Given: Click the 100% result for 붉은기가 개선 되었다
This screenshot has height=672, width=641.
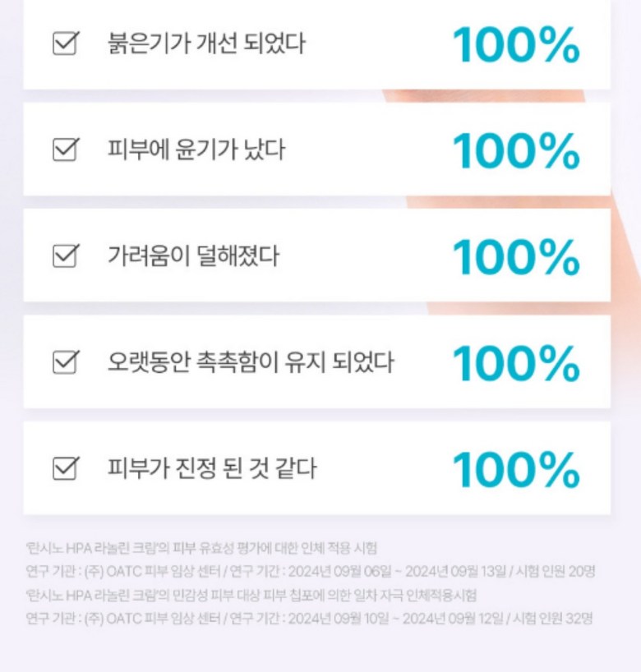Looking at the screenshot, I should click(x=516, y=45).
